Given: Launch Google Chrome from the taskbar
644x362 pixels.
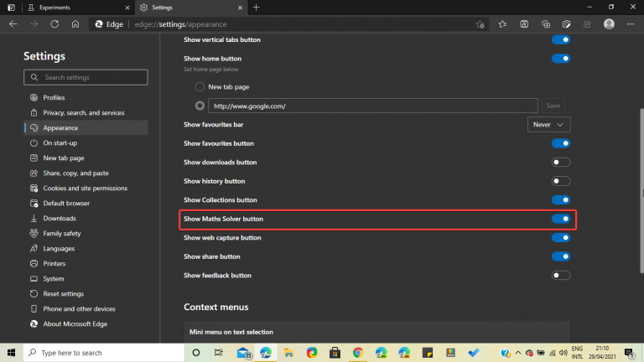Looking at the screenshot, I should 358,353.
